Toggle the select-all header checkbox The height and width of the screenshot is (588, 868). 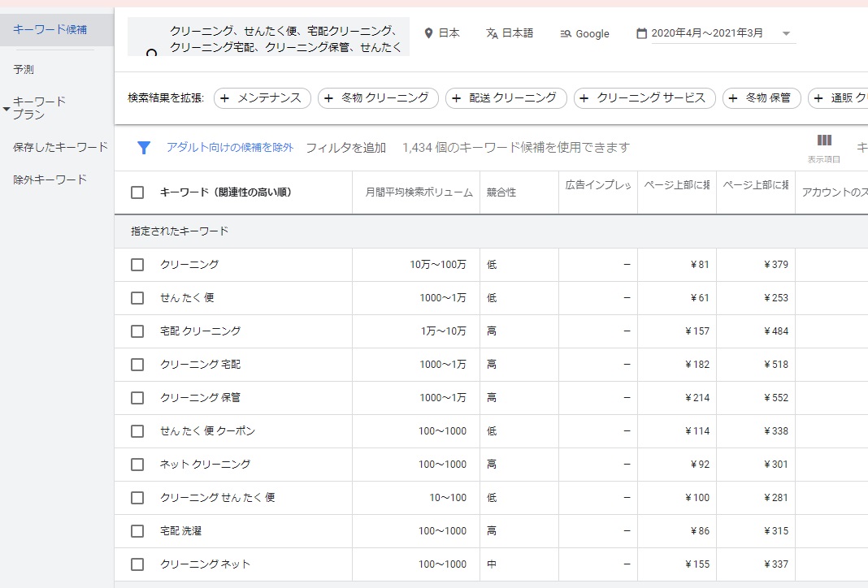137,192
